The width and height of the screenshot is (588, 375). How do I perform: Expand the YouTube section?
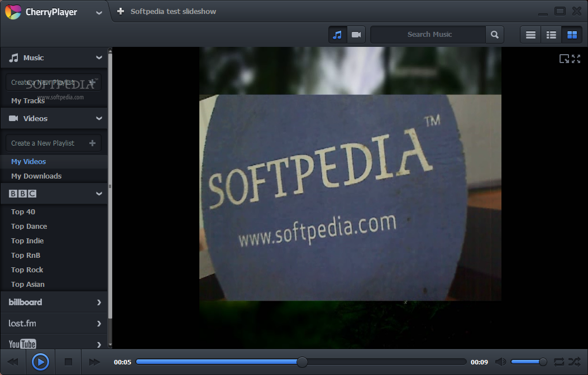tap(54, 344)
